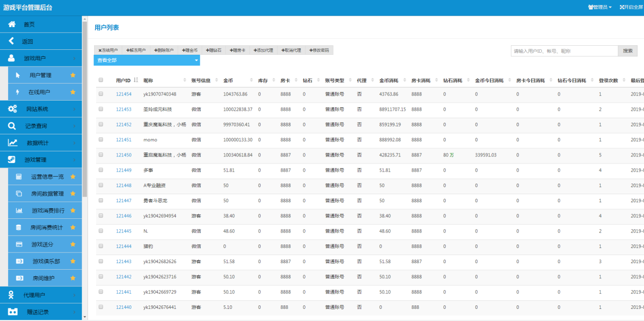
Task: Click the gears icon for 网站系统
Action: click(12, 109)
